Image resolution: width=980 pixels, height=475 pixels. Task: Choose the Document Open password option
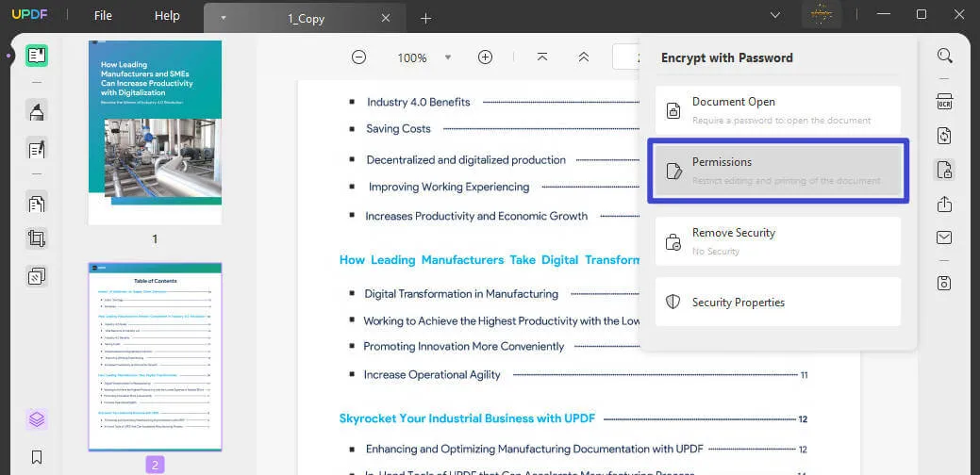778,110
